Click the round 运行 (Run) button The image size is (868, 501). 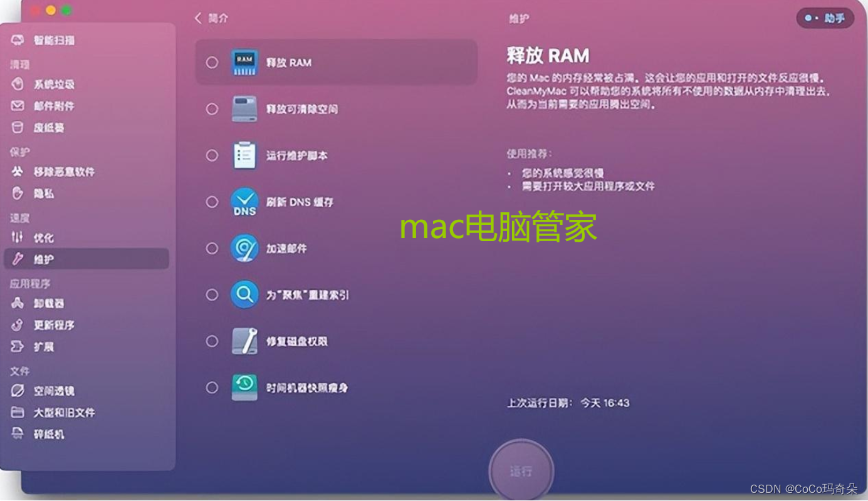point(521,471)
